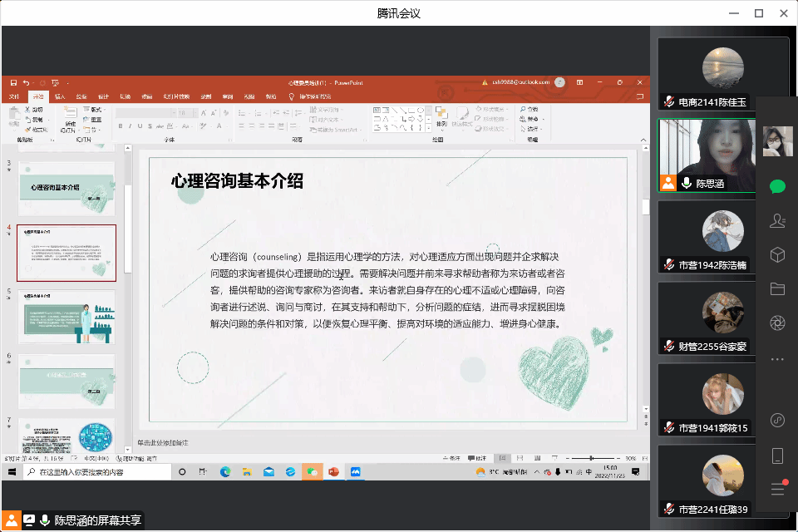The image size is (798, 532).
Task: Click the PowerPoint icon in Windows taskbar
Action: pyautogui.click(x=333, y=471)
